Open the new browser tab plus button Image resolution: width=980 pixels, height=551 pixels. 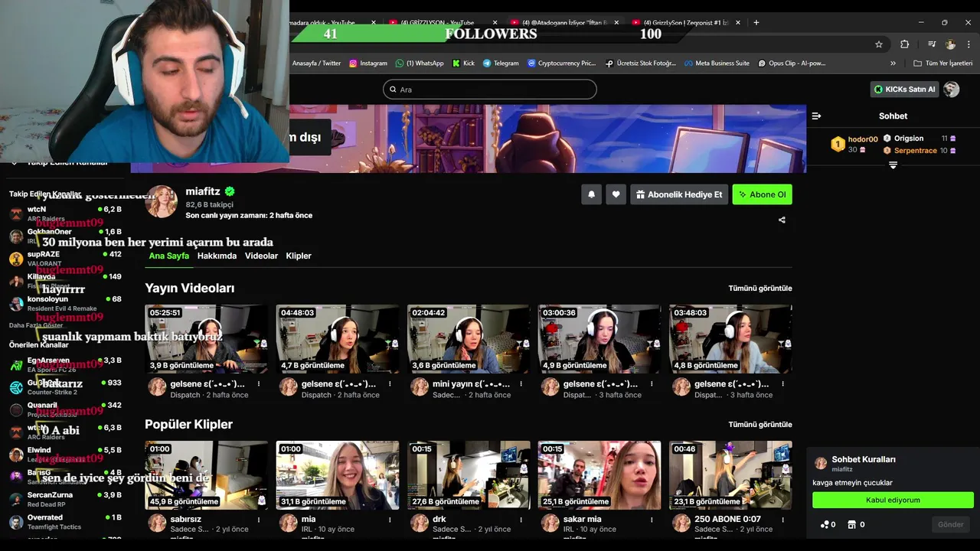coord(756,22)
